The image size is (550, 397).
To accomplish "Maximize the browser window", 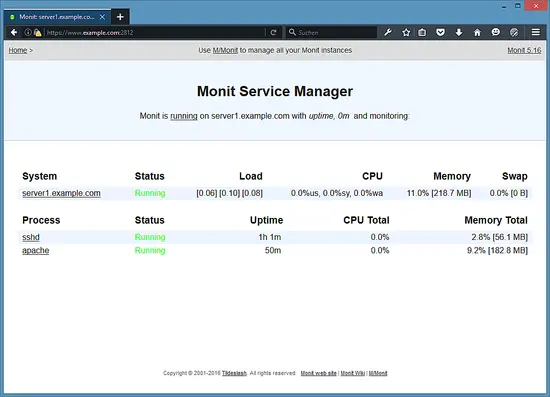I will tap(518, 6).
